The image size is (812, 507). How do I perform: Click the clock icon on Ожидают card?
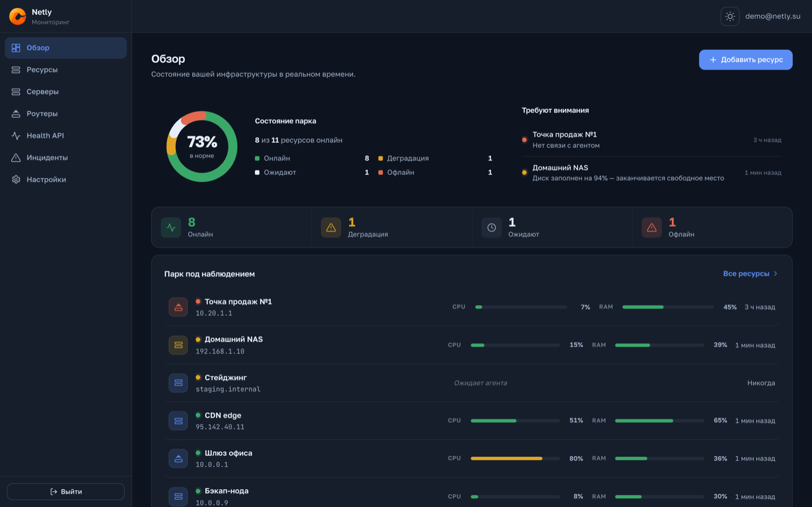click(x=492, y=228)
